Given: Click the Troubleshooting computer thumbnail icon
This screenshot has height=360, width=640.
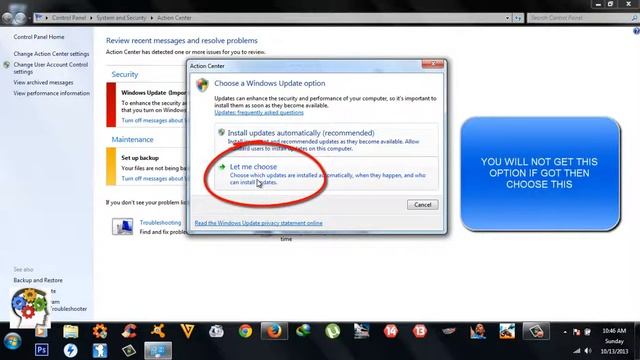Looking at the screenshot, I should point(122,227).
